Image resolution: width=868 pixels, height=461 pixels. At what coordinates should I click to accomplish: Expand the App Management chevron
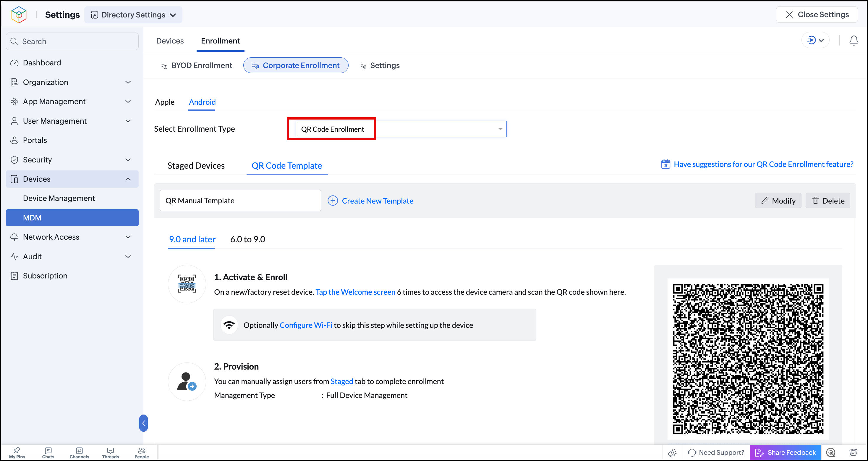tap(128, 101)
